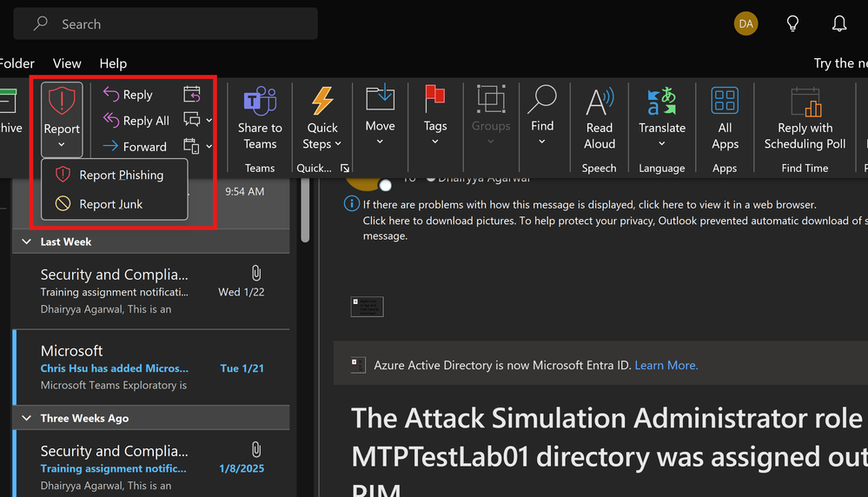Click the More respond actions icon
Viewport: 868px width, 497px height.
[x=191, y=146]
